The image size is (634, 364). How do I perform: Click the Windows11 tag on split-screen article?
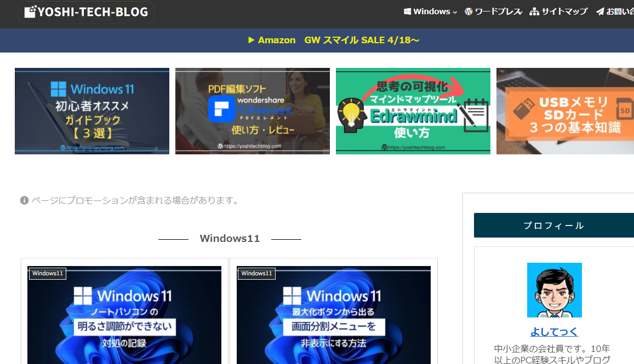tap(257, 274)
